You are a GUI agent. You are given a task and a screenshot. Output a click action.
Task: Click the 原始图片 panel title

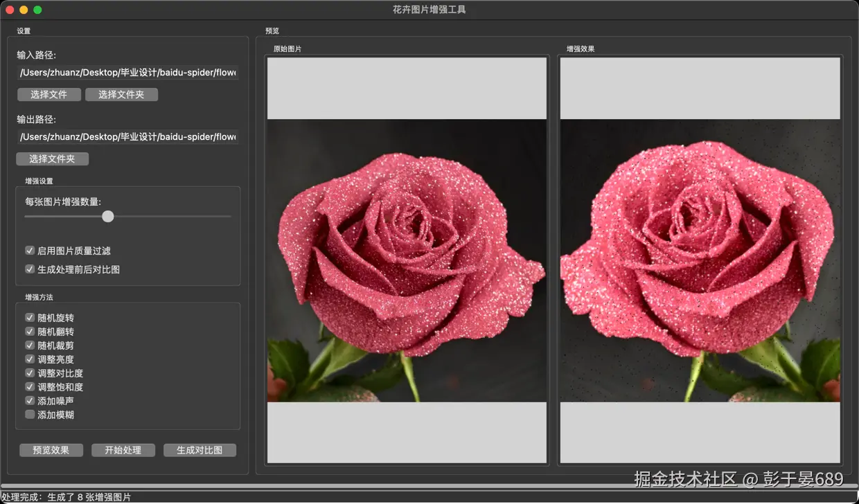(x=287, y=49)
